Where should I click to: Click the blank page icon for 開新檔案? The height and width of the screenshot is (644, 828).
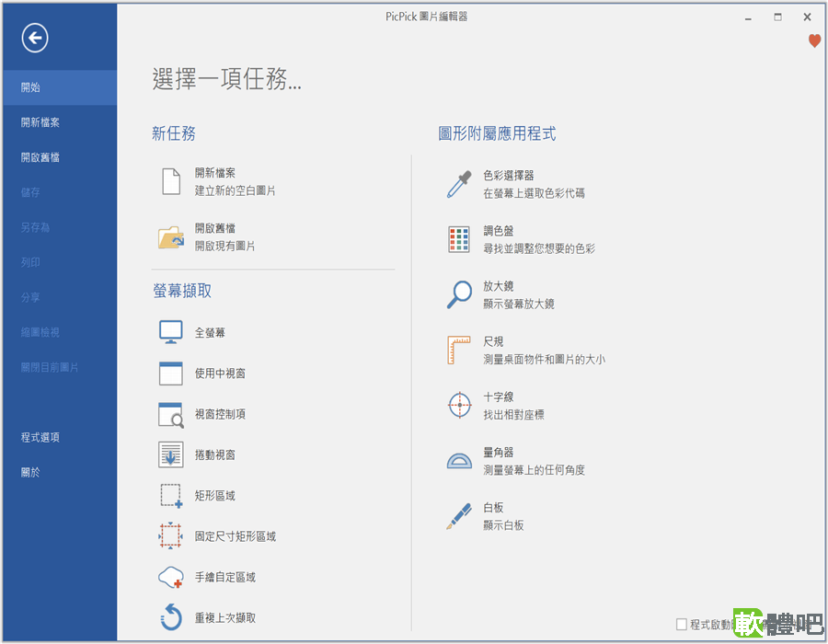click(171, 181)
